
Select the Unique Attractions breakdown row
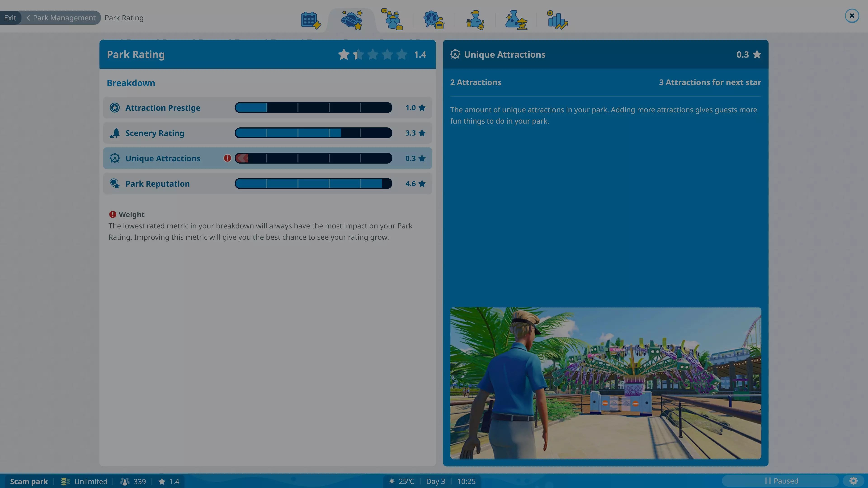(163, 158)
